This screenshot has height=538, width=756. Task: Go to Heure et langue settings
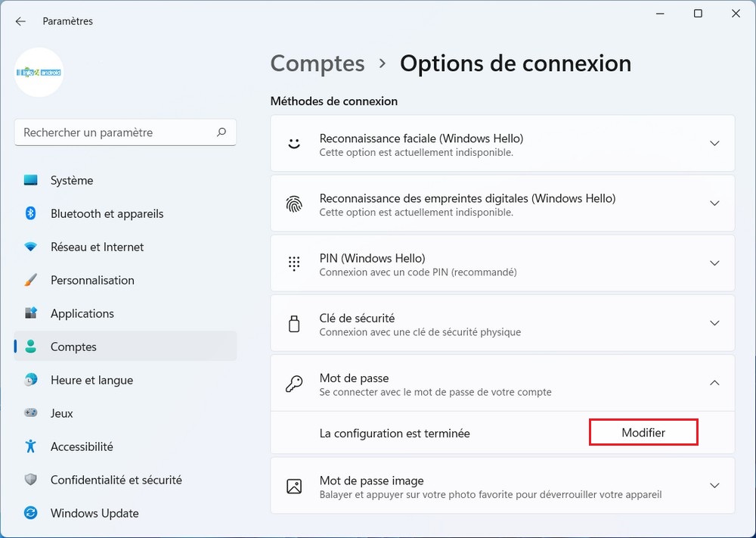[91, 380]
